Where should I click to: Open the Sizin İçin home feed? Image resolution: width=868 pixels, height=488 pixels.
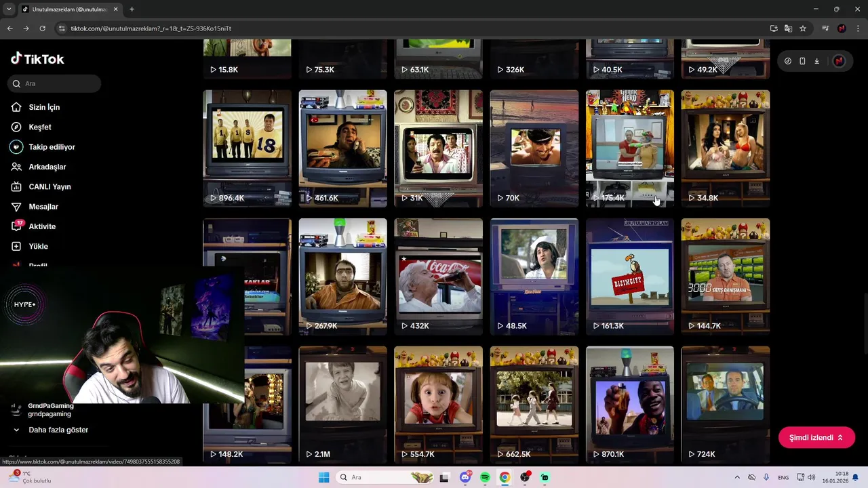coord(44,107)
